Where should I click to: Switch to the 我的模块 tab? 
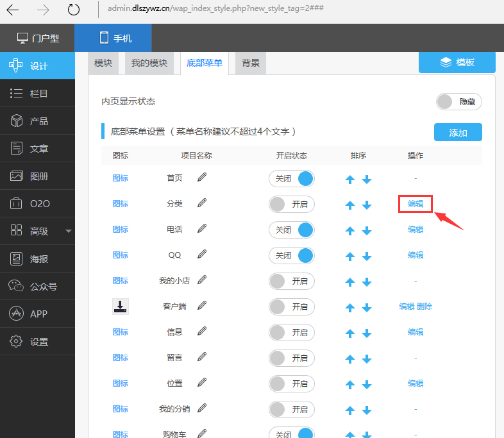coord(149,63)
